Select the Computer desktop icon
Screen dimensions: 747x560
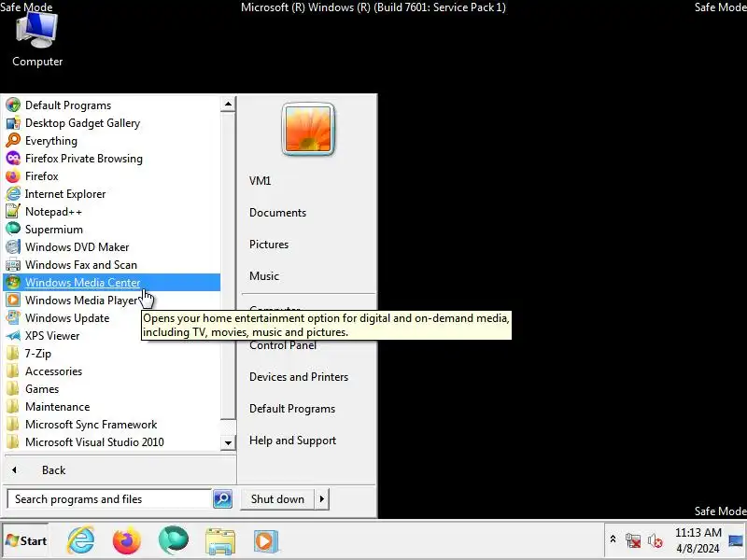(x=37, y=40)
